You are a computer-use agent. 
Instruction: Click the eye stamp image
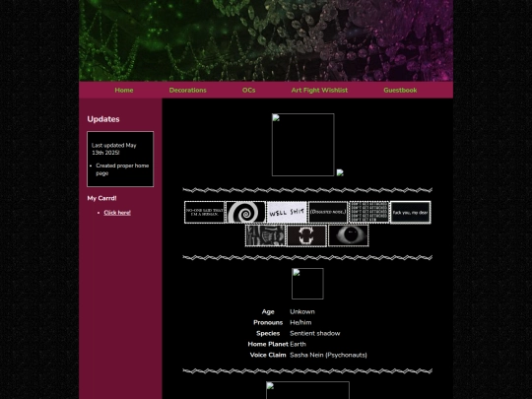pos(349,235)
